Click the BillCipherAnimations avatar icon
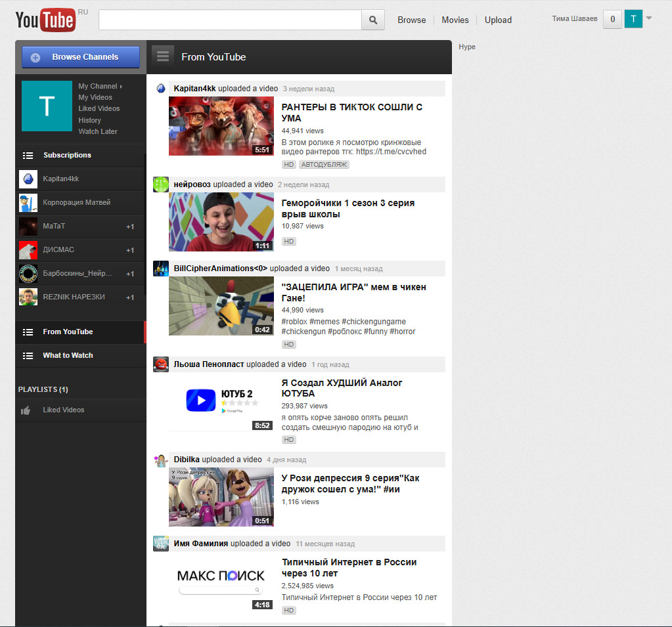Screen dimensions: 672x627 pyautogui.click(x=161, y=269)
